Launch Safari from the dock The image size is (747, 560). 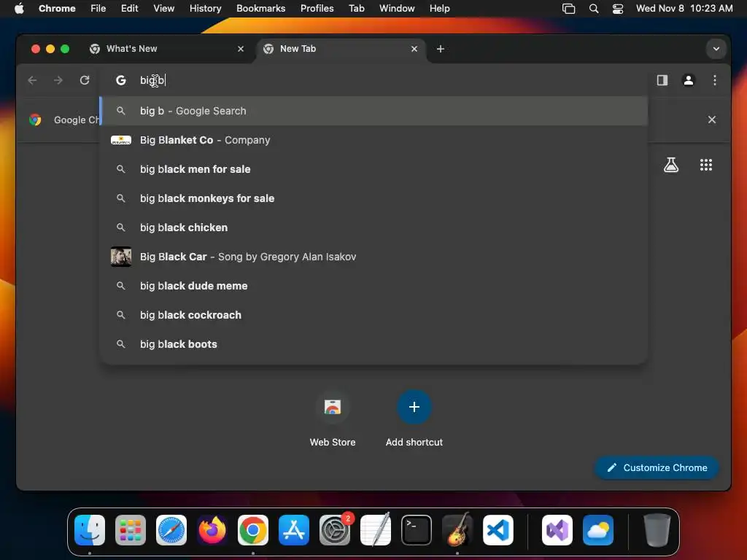(x=171, y=530)
